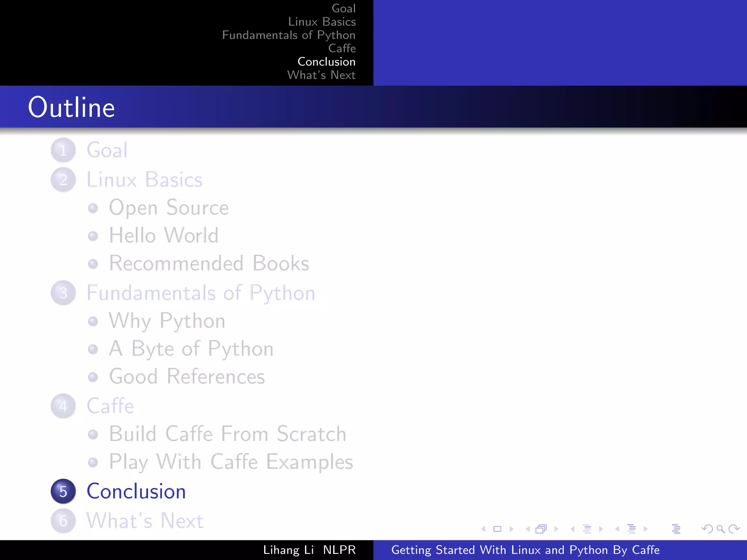Click footer title Getting Started With Linux
The height and width of the screenshot is (560, 747).
(x=525, y=550)
